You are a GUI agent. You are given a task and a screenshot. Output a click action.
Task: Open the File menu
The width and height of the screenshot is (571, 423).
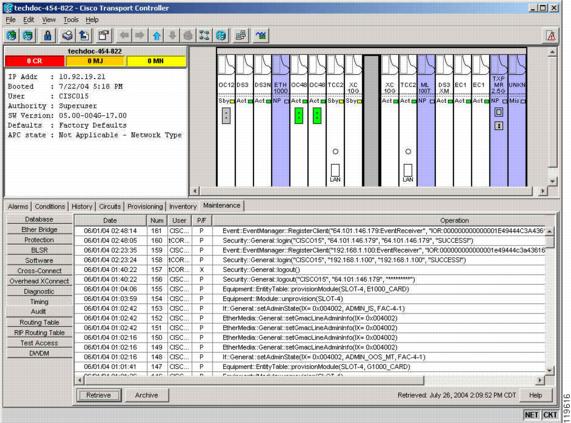(x=11, y=20)
